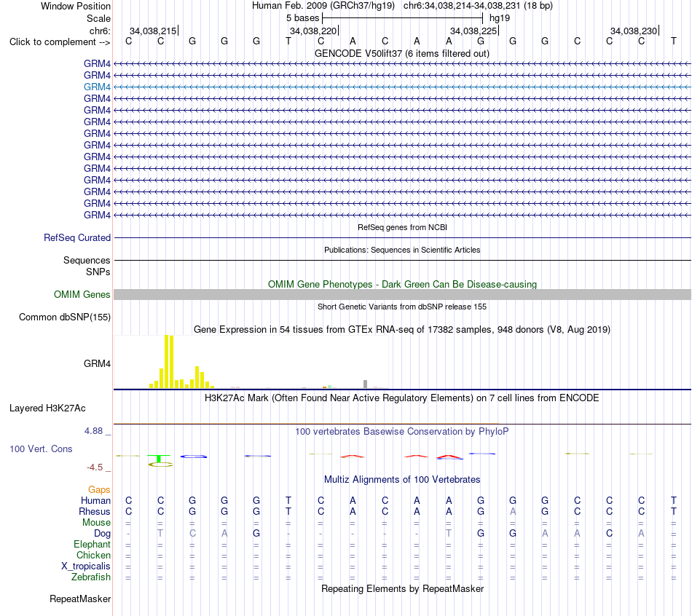Open 'Short Genetic Variants from dbSNP release 155' title
692x616 pixels.
[x=402, y=307]
